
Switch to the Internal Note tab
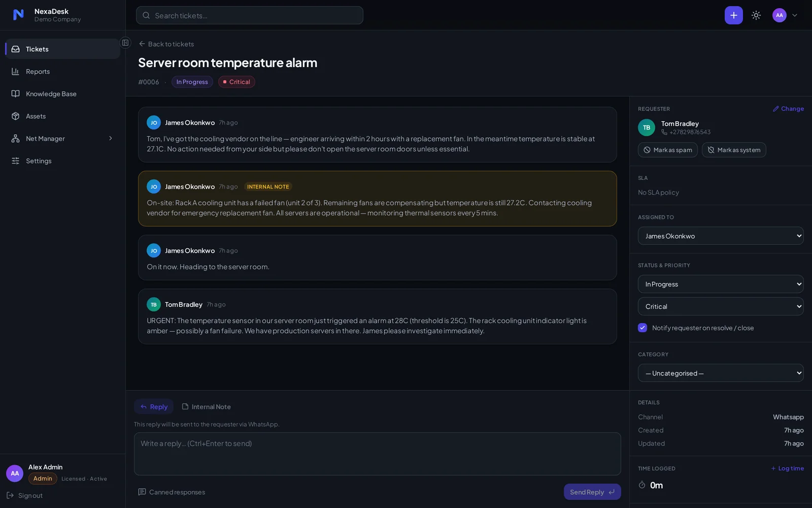(x=206, y=406)
